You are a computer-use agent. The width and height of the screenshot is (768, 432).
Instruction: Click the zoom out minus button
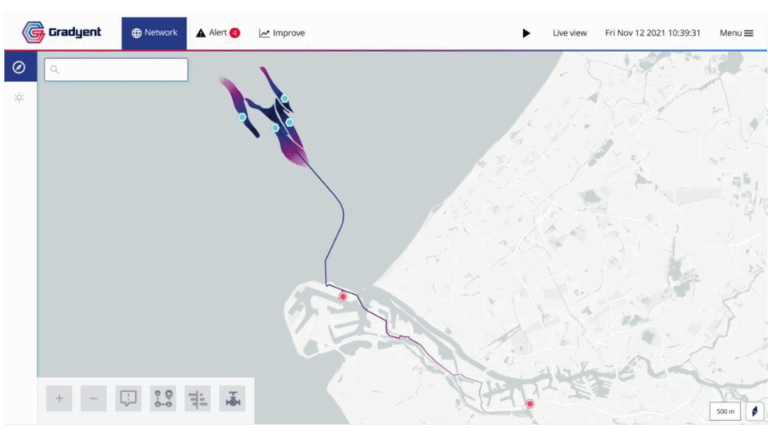pos(93,398)
